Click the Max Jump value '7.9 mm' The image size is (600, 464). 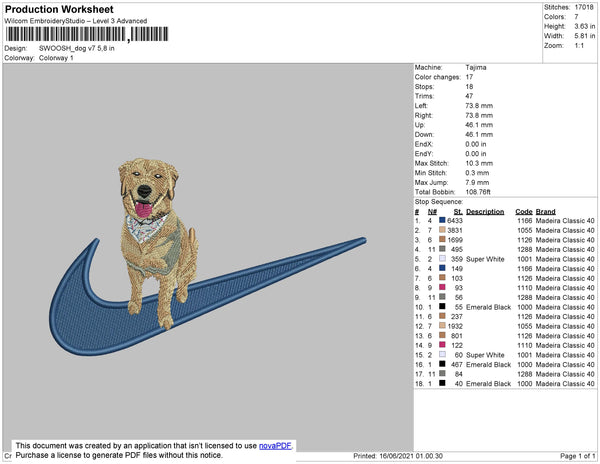(x=477, y=182)
